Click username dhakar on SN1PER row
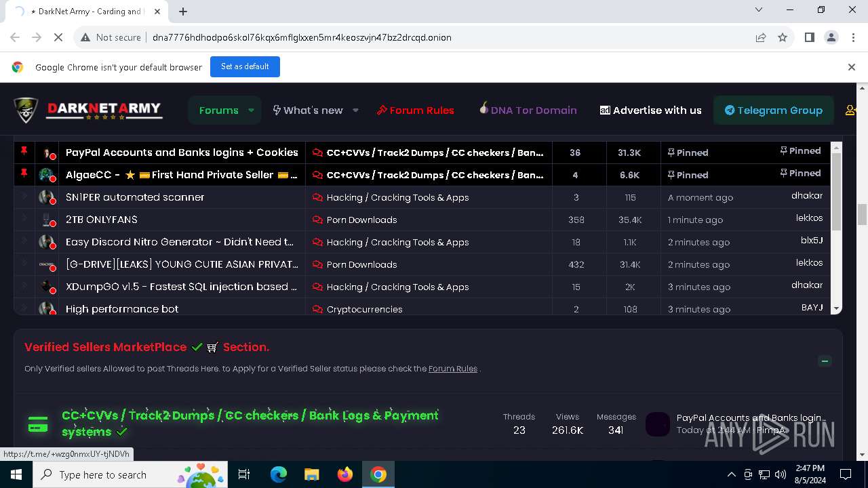The image size is (868, 488). click(807, 196)
